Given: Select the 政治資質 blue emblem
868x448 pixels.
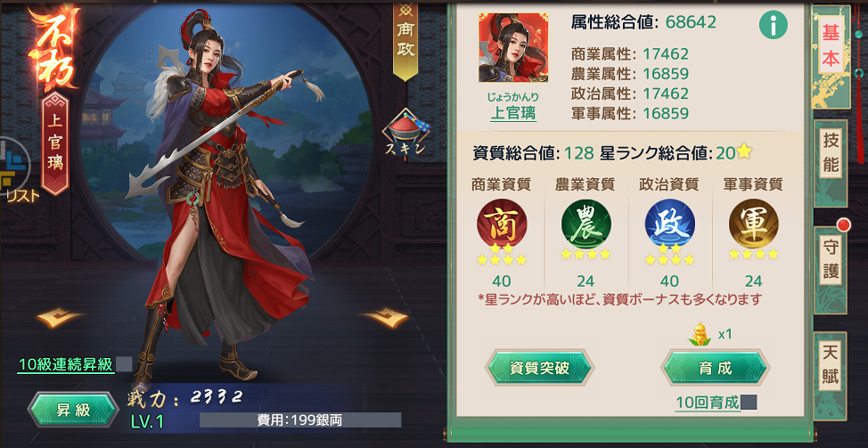Looking at the screenshot, I should 670,223.
